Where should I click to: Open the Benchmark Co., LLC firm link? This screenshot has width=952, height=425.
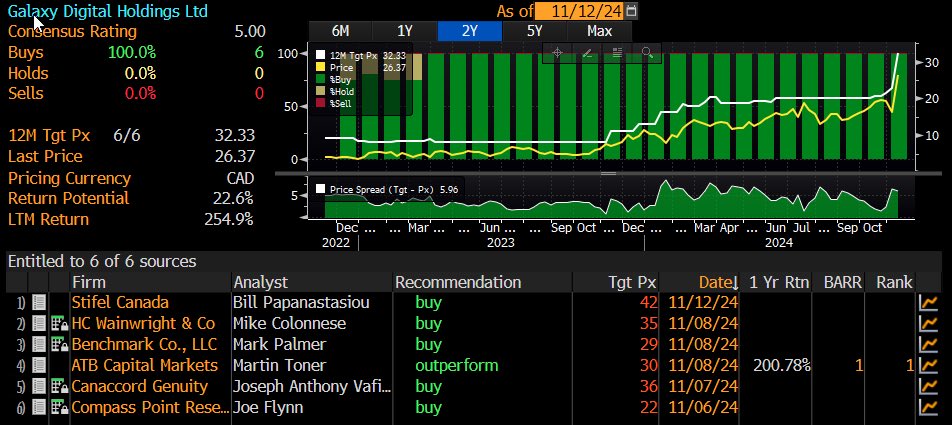point(144,344)
